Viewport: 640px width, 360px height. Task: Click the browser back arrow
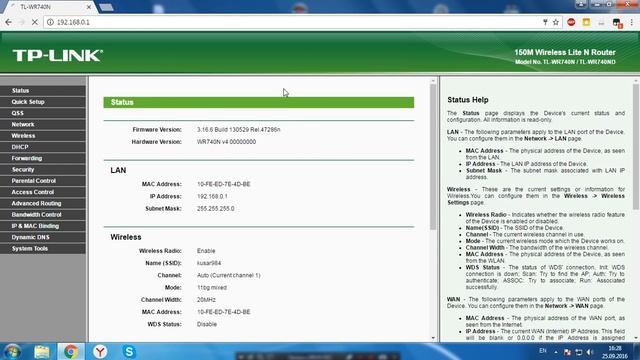point(9,22)
